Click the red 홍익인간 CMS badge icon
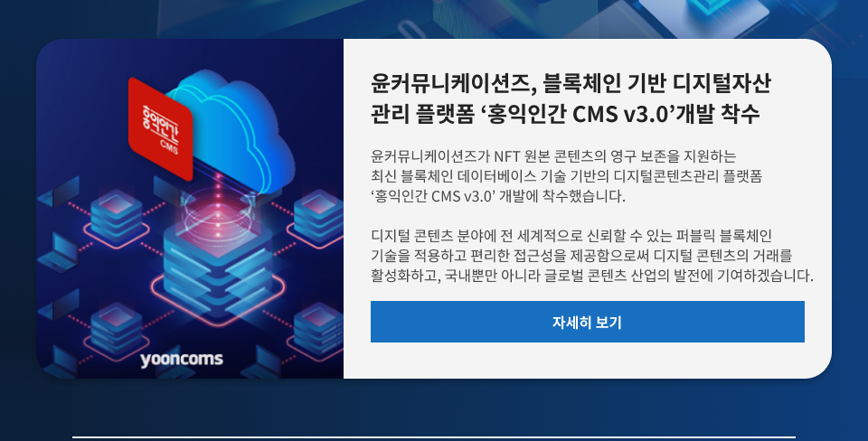Viewport: 868px width, 441px height. 161,128
